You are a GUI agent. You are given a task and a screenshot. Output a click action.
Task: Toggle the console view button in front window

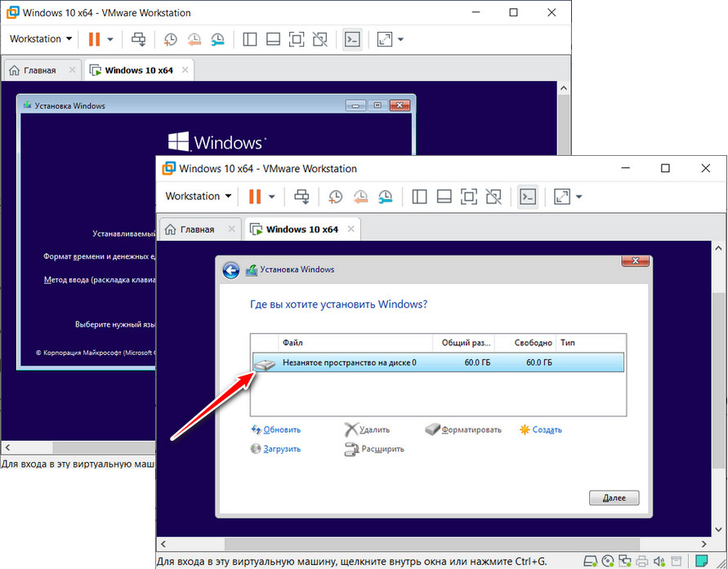click(x=528, y=196)
